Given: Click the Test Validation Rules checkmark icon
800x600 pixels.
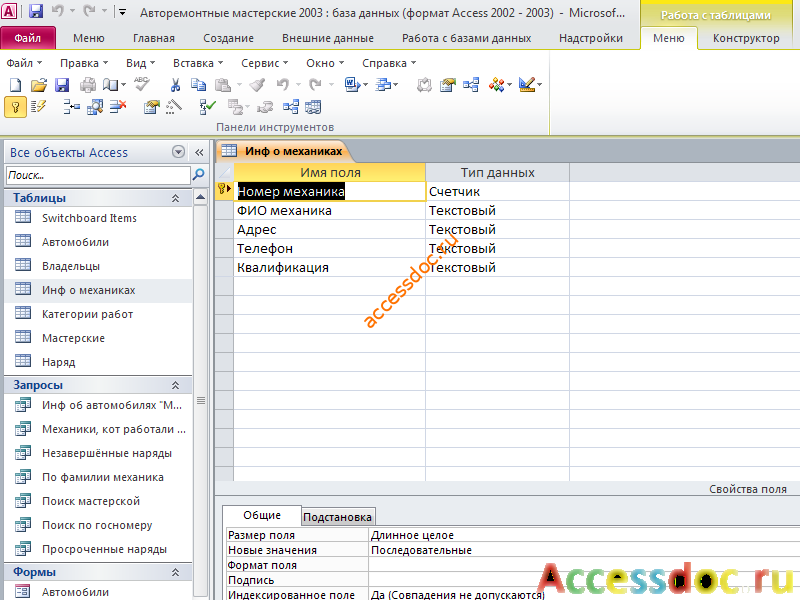Looking at the screenshot, I should [x=207, y=107].
